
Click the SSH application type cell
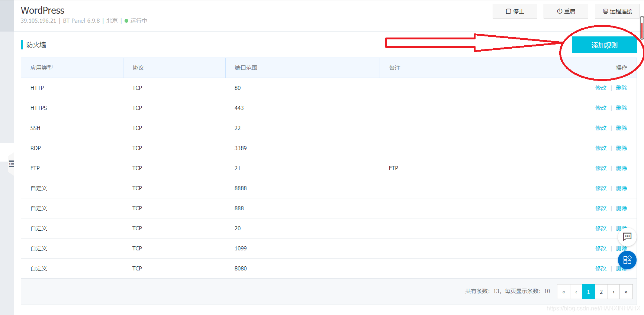click(35, 128)
